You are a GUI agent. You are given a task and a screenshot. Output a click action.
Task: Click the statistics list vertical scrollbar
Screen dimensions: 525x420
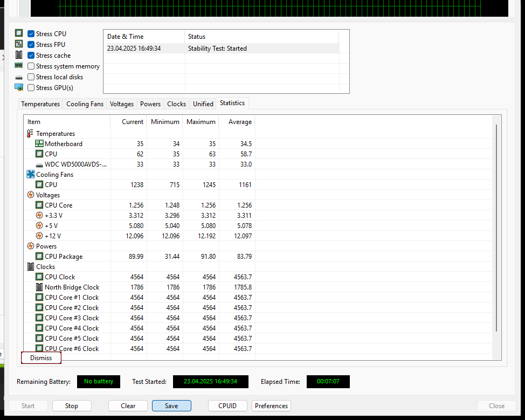click(x=496, y=226)
